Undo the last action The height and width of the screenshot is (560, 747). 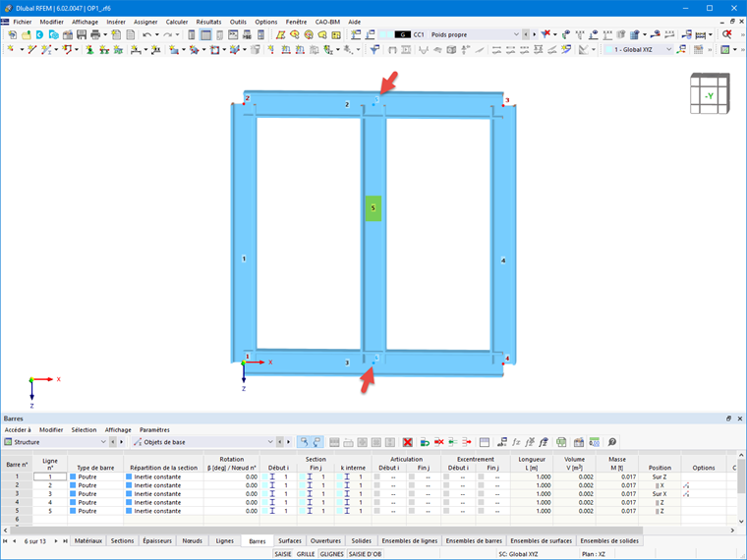(146, 34)
